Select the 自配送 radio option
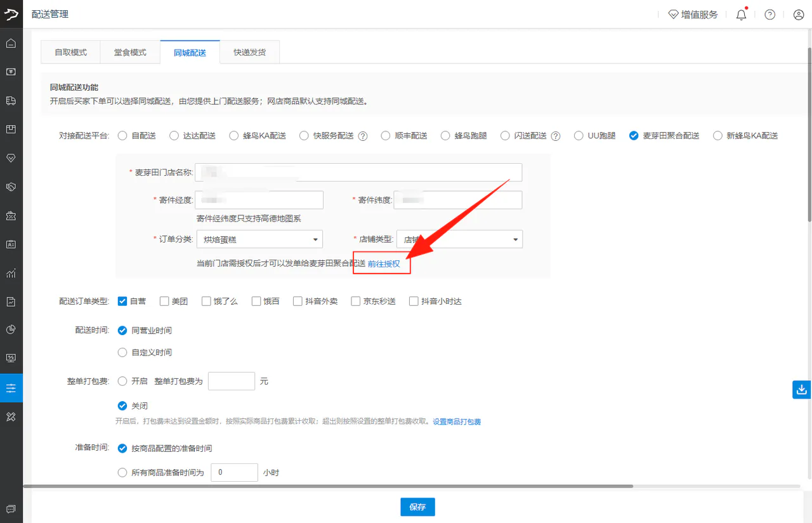 (x=122, y=136)
